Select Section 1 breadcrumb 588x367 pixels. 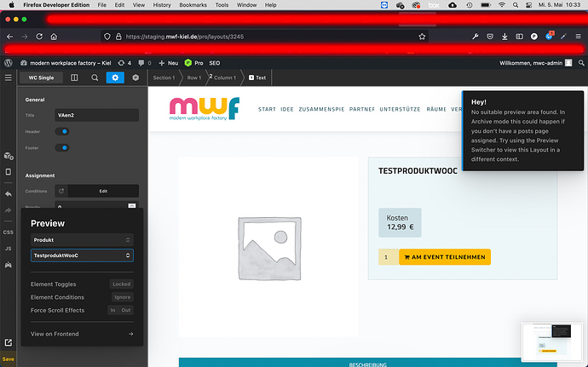[x=164, y=77]
